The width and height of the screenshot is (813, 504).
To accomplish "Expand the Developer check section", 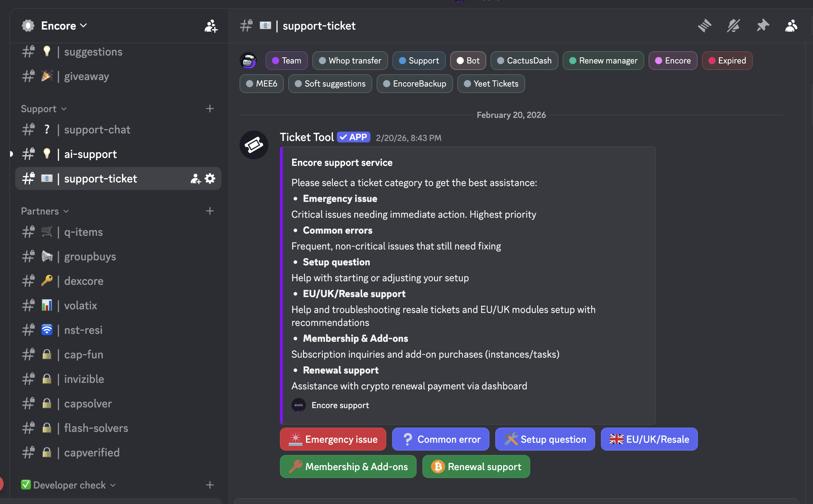I will (69, 485).
